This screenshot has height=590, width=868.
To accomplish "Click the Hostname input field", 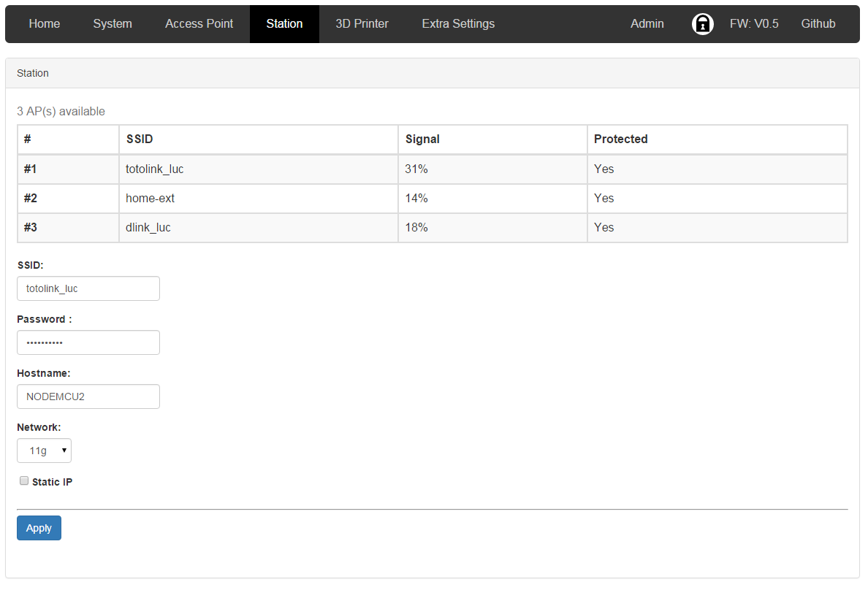I will click(88, 396).
